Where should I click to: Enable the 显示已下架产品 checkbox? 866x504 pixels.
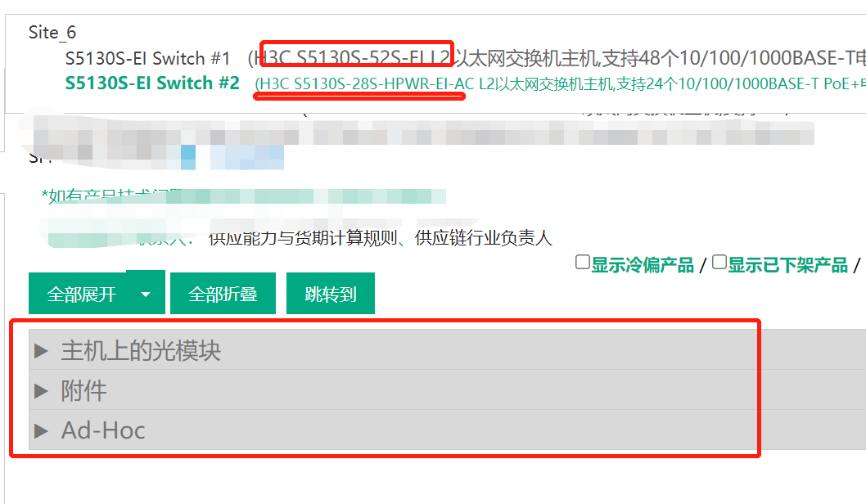pos(719,262)
